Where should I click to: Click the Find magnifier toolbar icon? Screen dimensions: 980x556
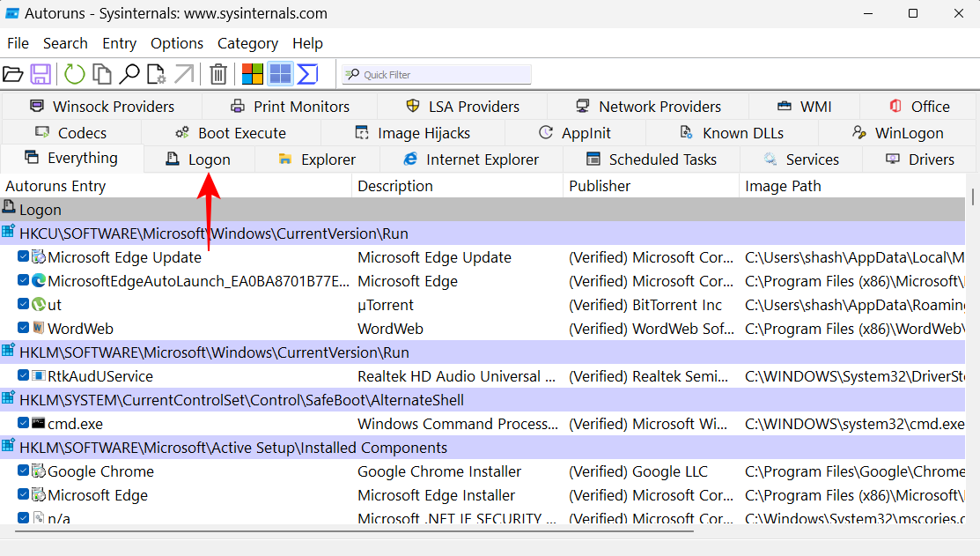pyautogui.click(x=129, y=74)
